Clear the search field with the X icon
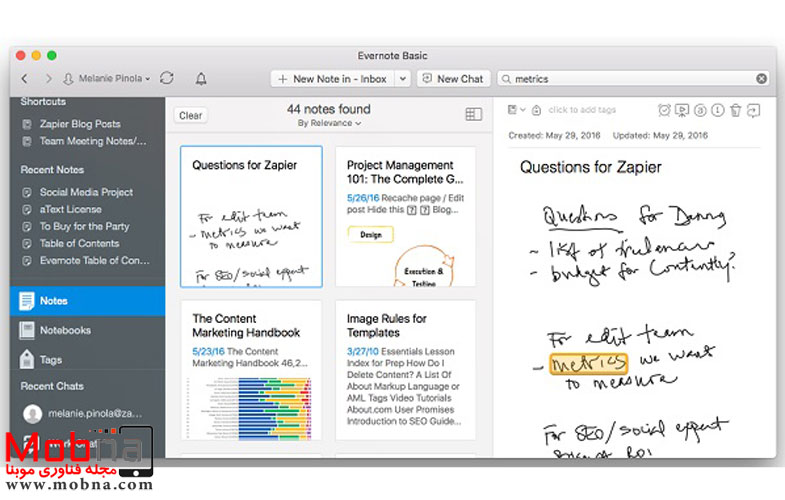 point(761,78)
